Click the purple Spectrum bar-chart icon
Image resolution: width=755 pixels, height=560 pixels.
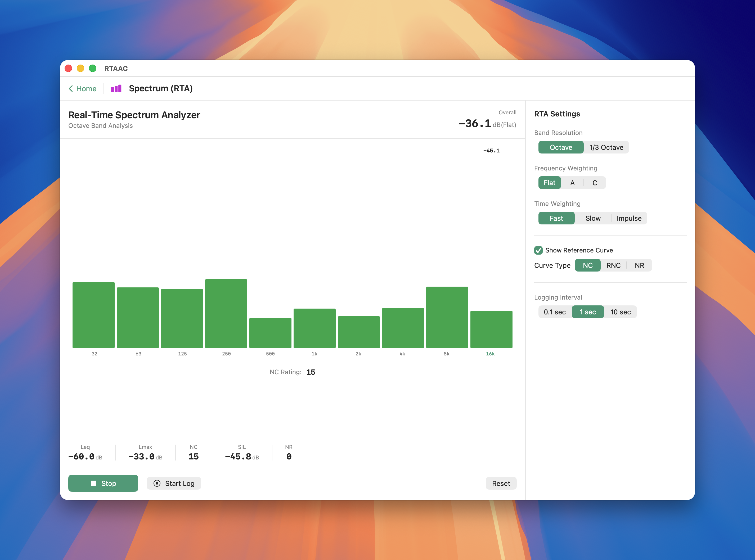(x=116, y=89)
